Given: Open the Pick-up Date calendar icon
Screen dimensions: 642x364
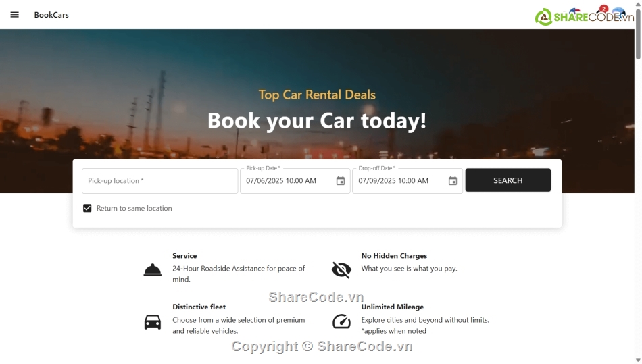Looking at the screenshot, I should tap(340, 181).
